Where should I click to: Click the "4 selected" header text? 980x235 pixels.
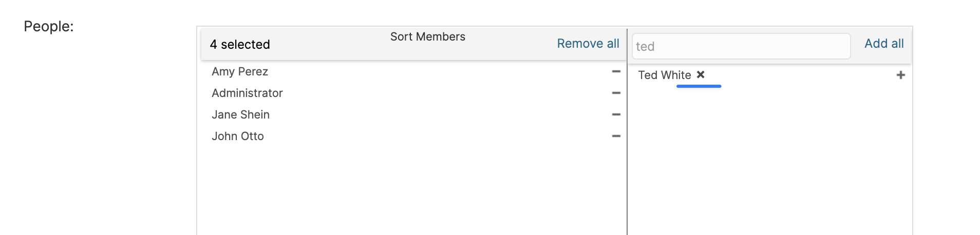pos(240,45)
